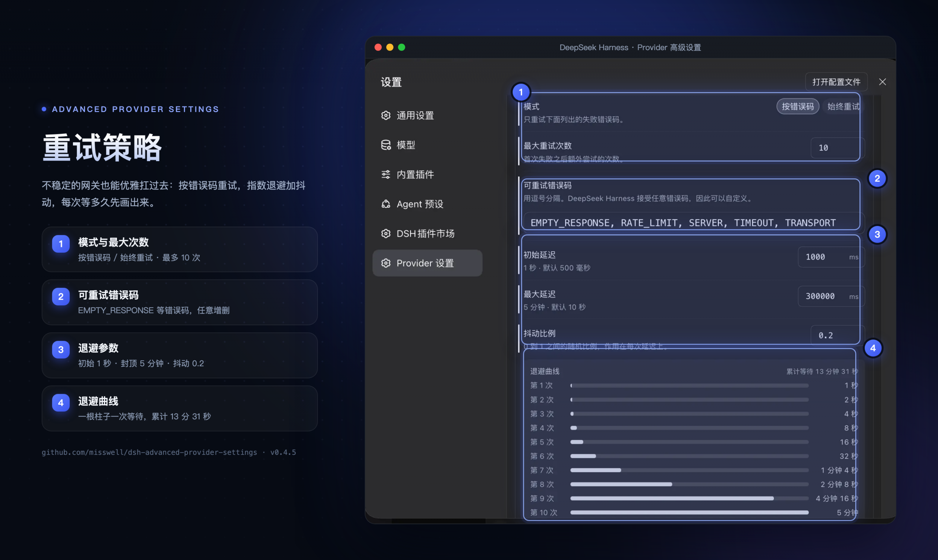The image size is (938, 560).
Task: Click the github.com/misswell repository text
Action: pos(149,452)
